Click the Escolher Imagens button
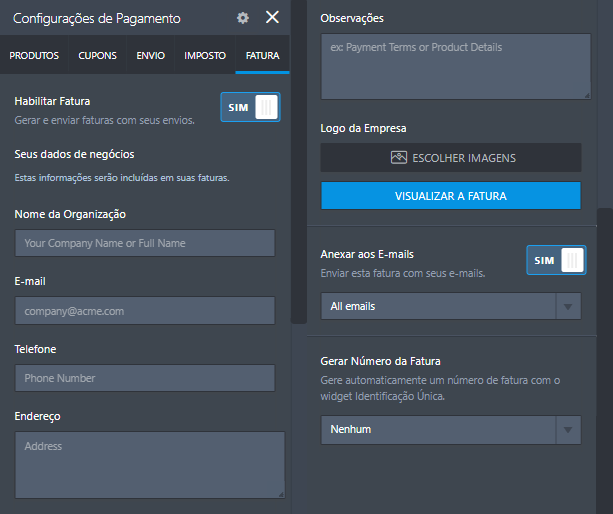This screenshot has height=514, width=613. pyautogui.click(x=451, y=158)
